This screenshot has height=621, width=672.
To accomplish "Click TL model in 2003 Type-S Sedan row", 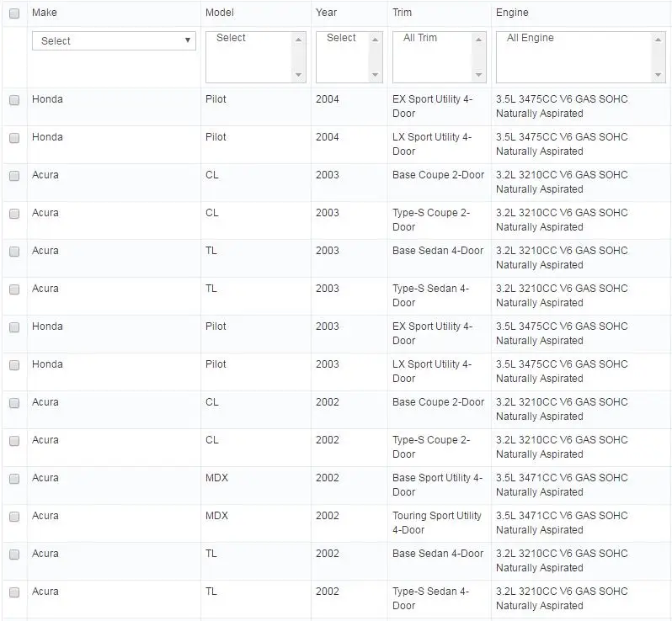I will [211, 289].
